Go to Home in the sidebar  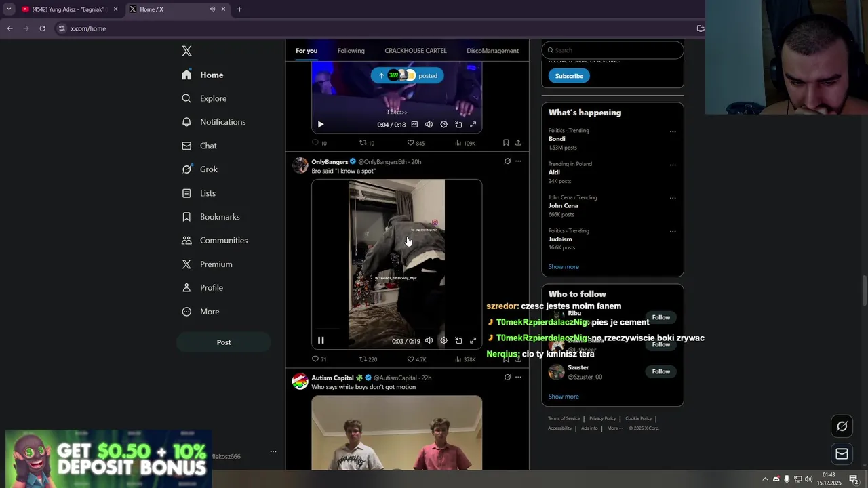tap(202, 75)
